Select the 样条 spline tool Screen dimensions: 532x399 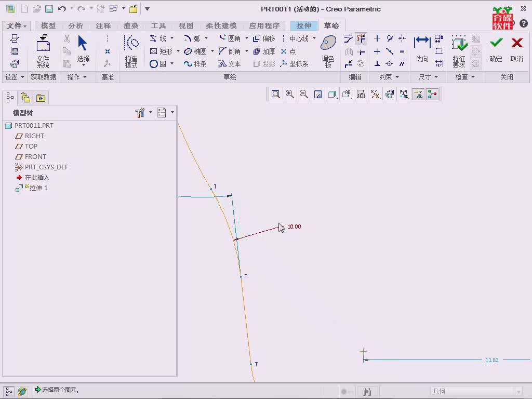pyautogui.click(x=195, y=64)
